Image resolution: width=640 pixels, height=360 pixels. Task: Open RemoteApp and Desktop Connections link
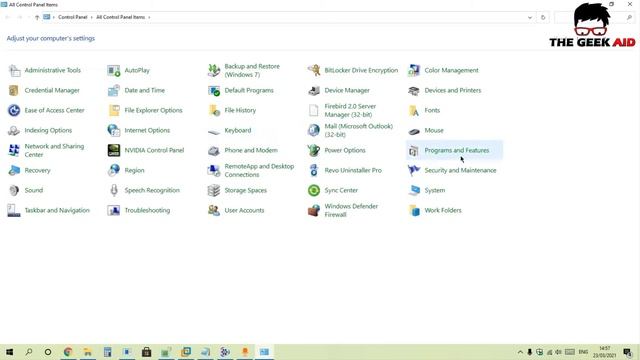pos(259,170)
